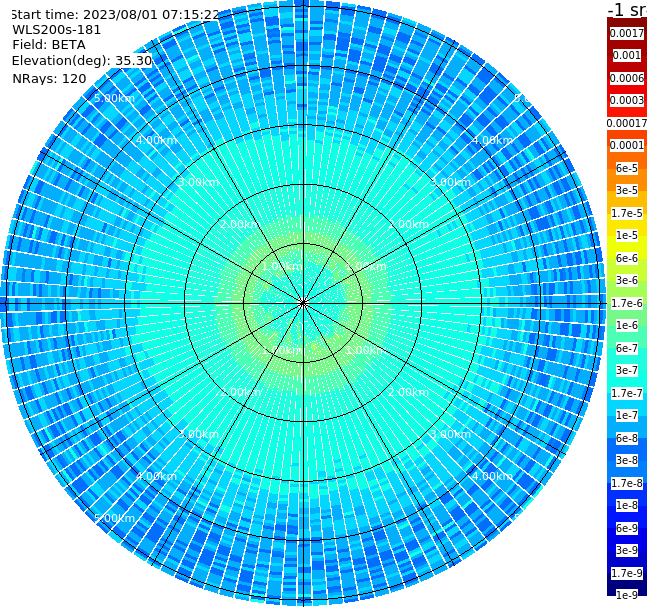Select the 3e-9 colorbar value
This screenshot has height=607, width=647.
(627, 550)
